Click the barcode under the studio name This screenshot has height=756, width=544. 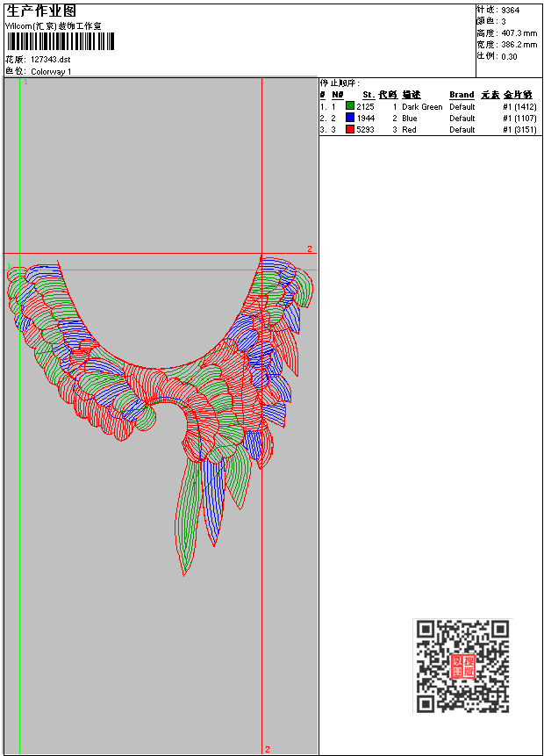click(60, 41)
